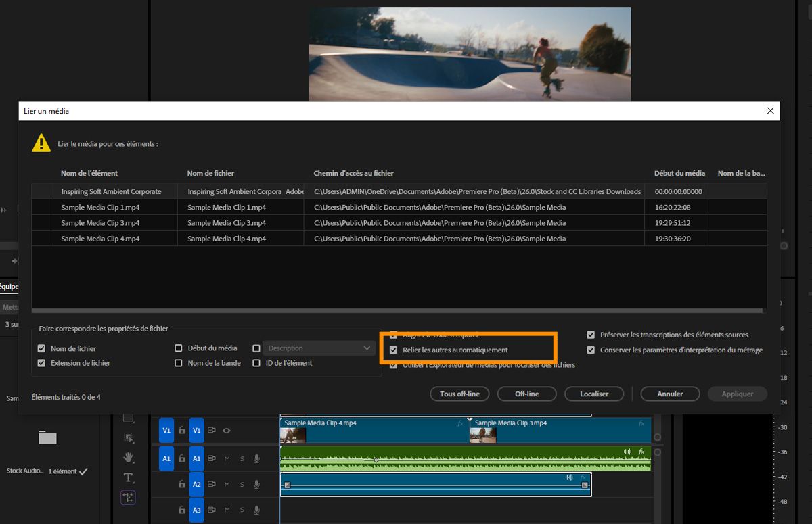Image resolution: width=812 pixels, height=524 pixels.
Task: Click the A2 track targeting button
Action: (196, 484)
